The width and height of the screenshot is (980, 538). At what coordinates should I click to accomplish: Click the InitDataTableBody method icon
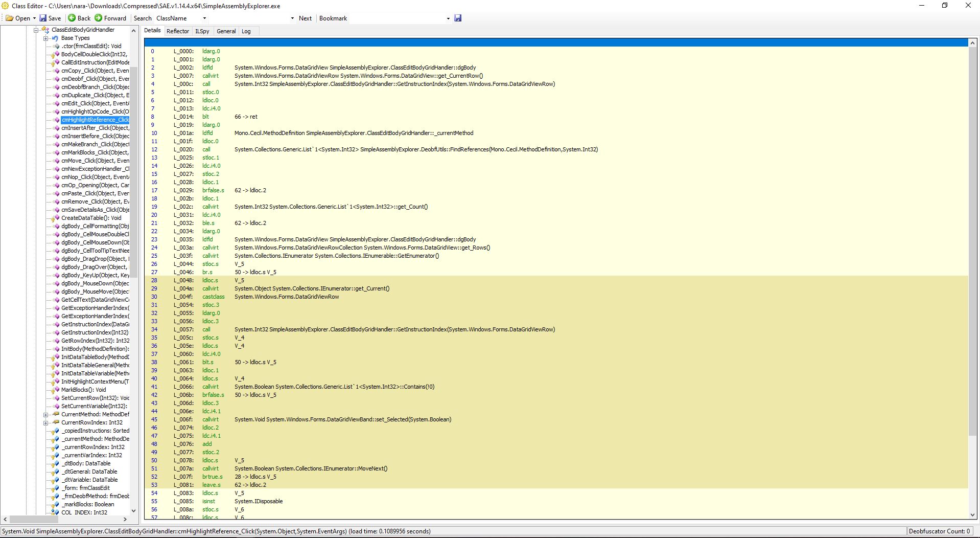(56, 357)
